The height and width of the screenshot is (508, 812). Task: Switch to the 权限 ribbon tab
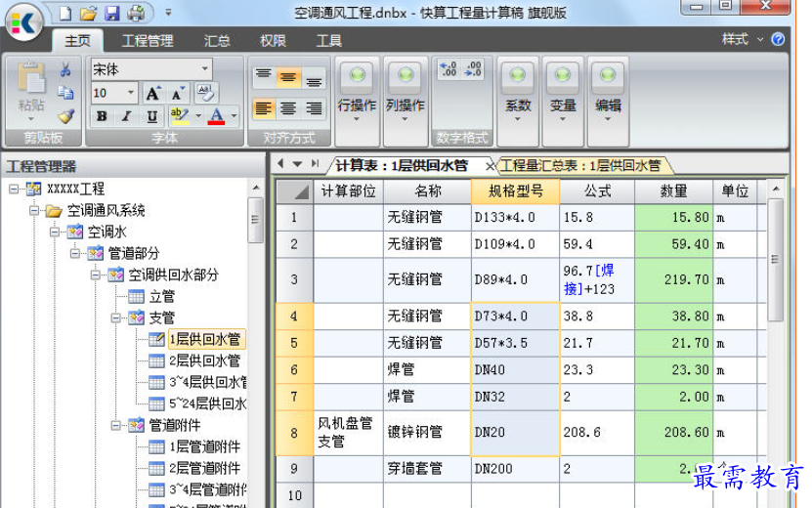pyautogui.click(x=273, y=40)
